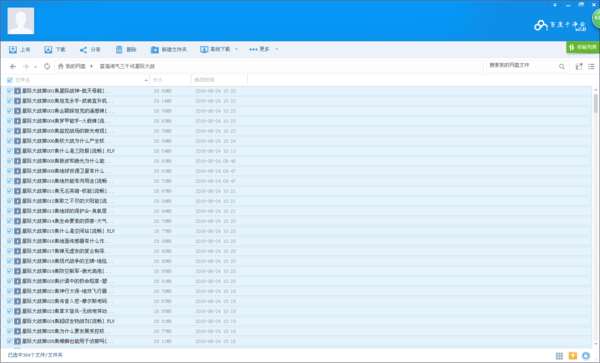Uncheck the checkbox for 第004集
The image size is (600, 363).
click(x=10, y=121)
